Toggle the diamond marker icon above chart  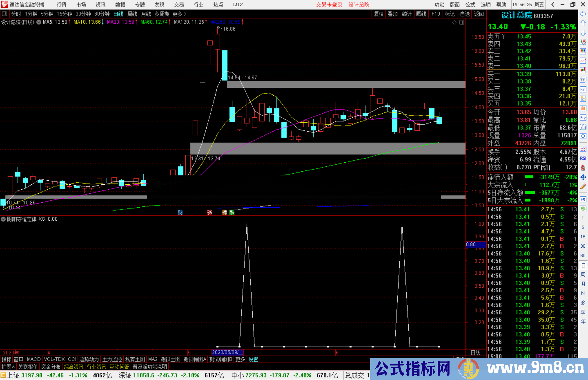pyautogui.click(x=454, y=22)
